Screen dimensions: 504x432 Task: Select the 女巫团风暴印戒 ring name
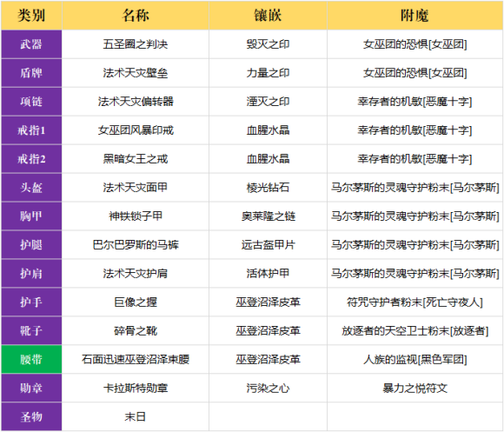click(136, 130)
